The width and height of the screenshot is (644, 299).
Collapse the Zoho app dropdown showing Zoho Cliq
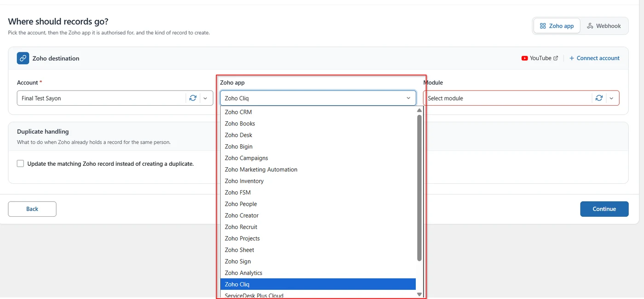coord(318,98)
